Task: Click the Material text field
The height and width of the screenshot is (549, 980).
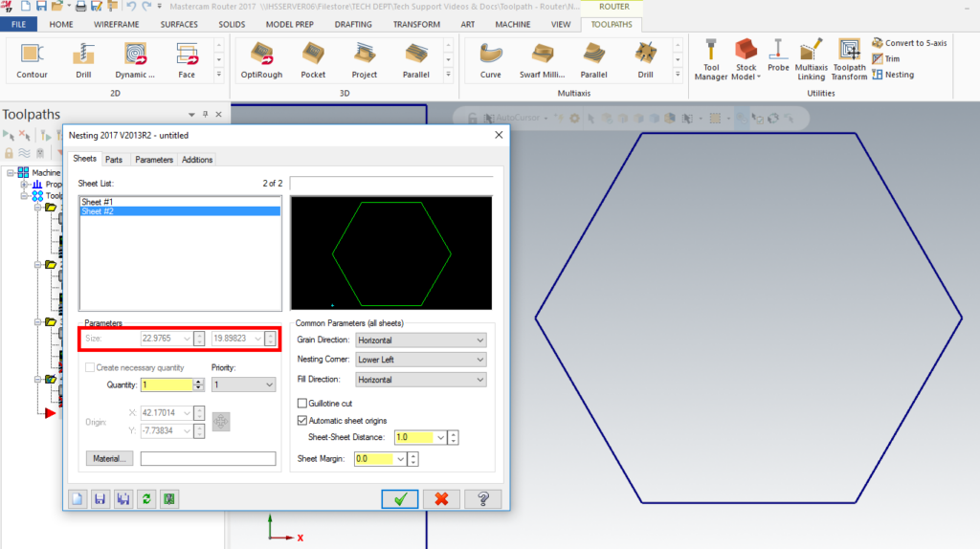Action: click(208, 458)
